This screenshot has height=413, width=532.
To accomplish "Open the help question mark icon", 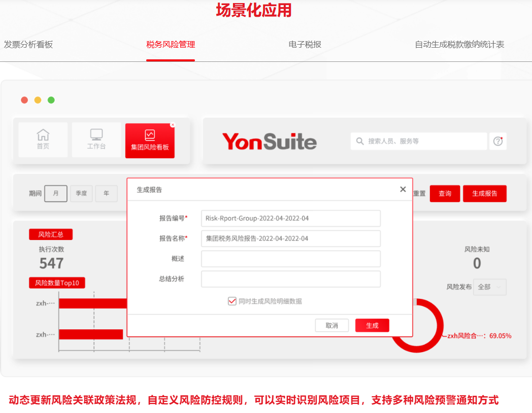I will tap(498, 141).
